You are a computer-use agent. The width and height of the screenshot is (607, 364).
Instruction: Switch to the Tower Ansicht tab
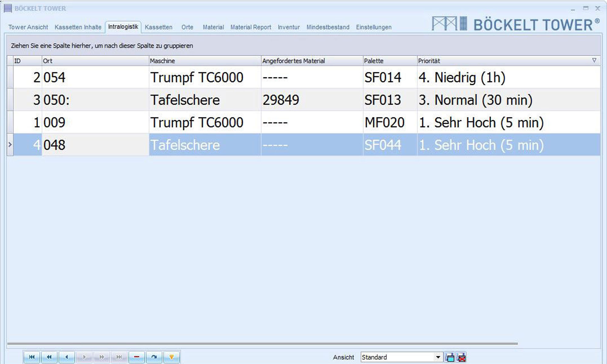[x=28, y=27]
